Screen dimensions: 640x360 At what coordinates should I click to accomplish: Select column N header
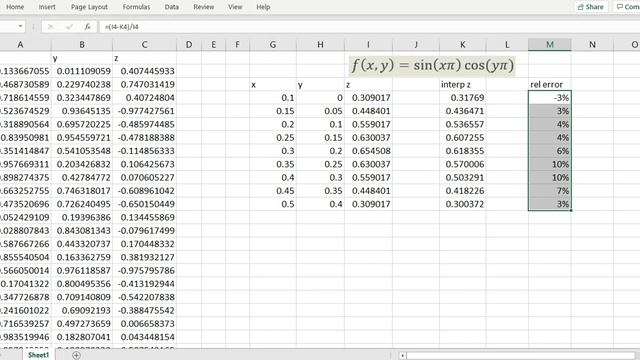click(x=592, y=45)
